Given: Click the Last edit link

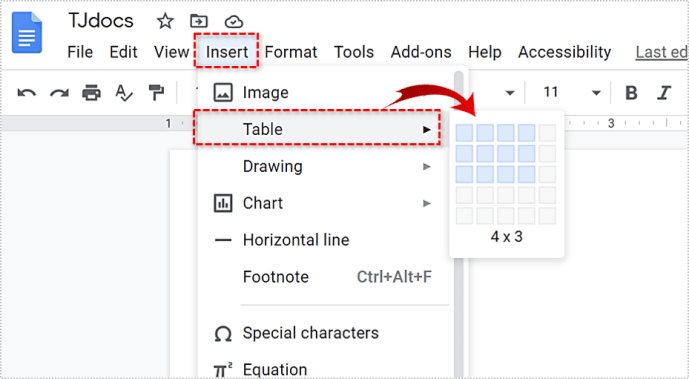Looking at the screenshot, I should 662,52.
